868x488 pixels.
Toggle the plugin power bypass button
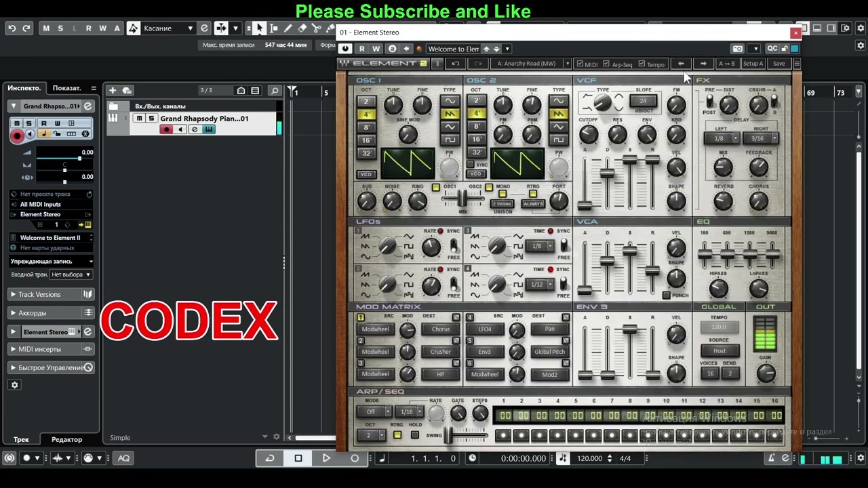[345, 49]
